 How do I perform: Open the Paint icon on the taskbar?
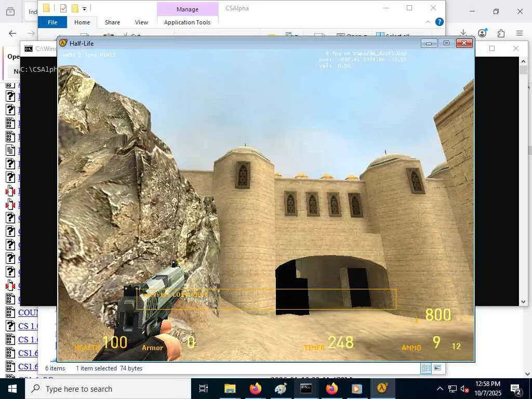(x=281, y=389)
